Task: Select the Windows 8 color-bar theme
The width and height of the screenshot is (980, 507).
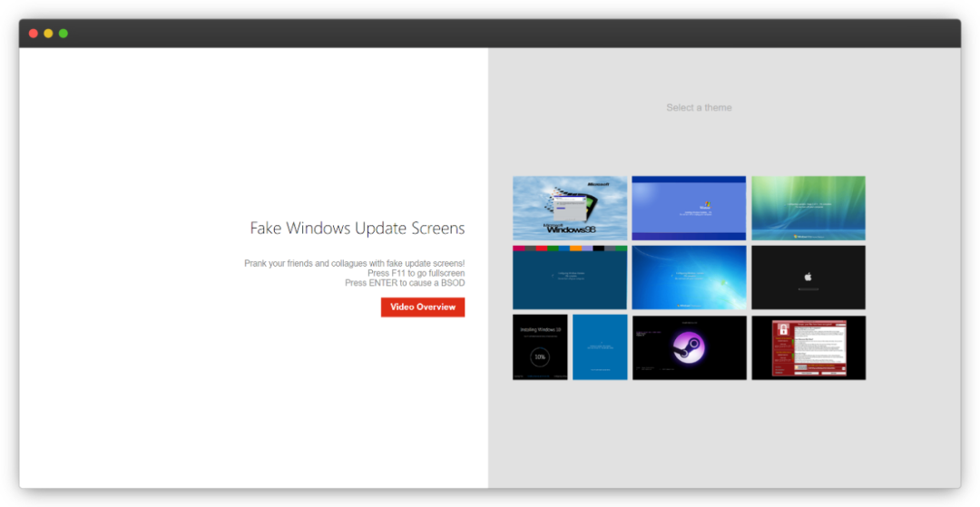Action: click(570, 278)
